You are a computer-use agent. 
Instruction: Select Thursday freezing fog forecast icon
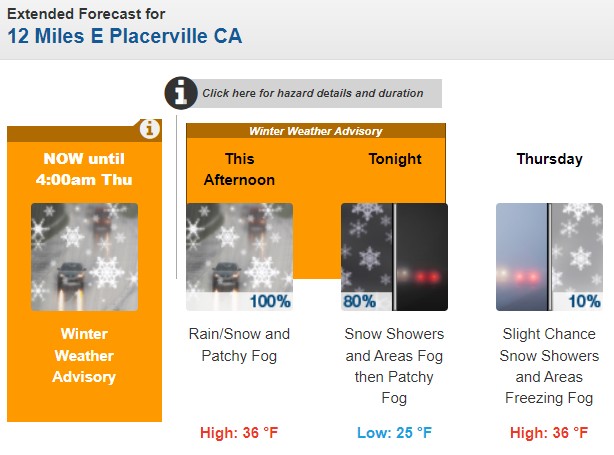tap(549, 257)
